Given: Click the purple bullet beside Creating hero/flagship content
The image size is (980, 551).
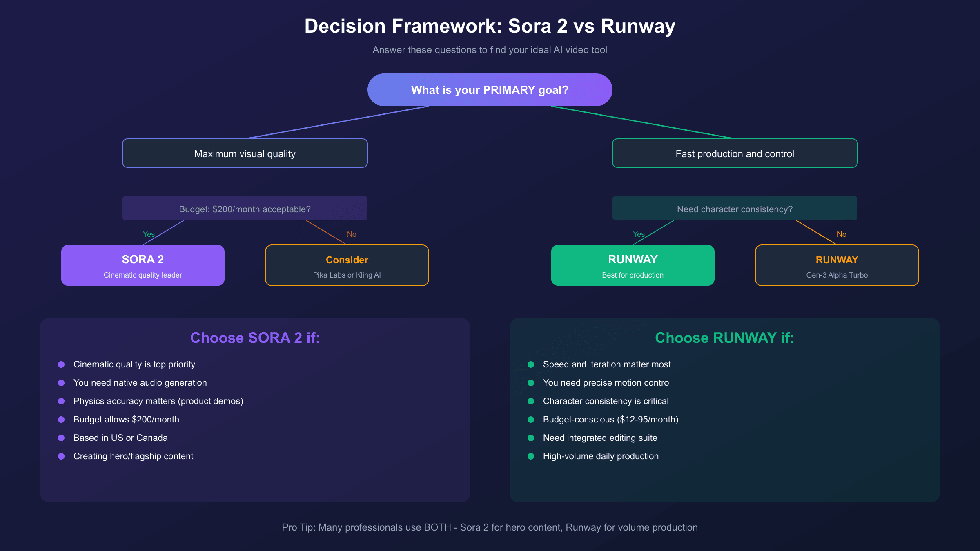Looking at the screenshot, I should tap(62, 457).
